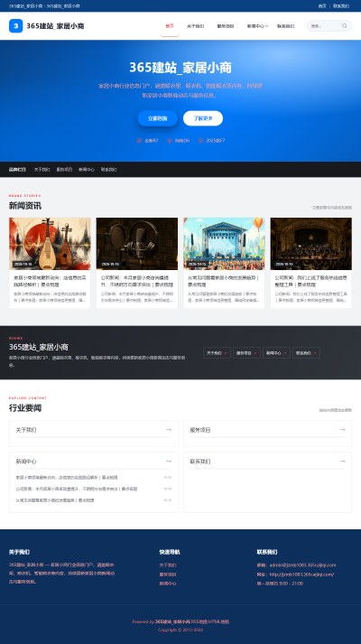
Task: Click 新闻中心 outlined button in dark band
Action: [x=276, y=353]
